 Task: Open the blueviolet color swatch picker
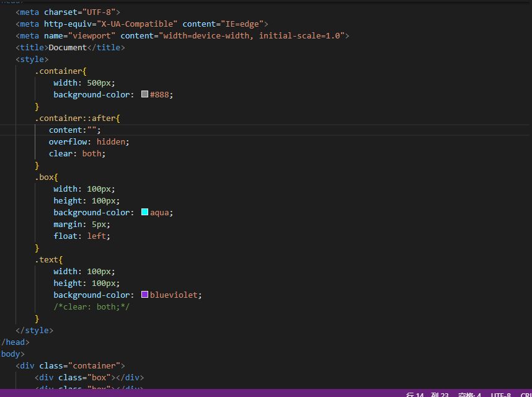[144, 295]
